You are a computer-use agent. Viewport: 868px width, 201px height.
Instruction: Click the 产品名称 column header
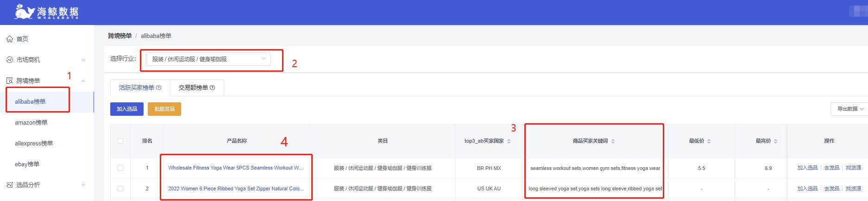[237, 141]
